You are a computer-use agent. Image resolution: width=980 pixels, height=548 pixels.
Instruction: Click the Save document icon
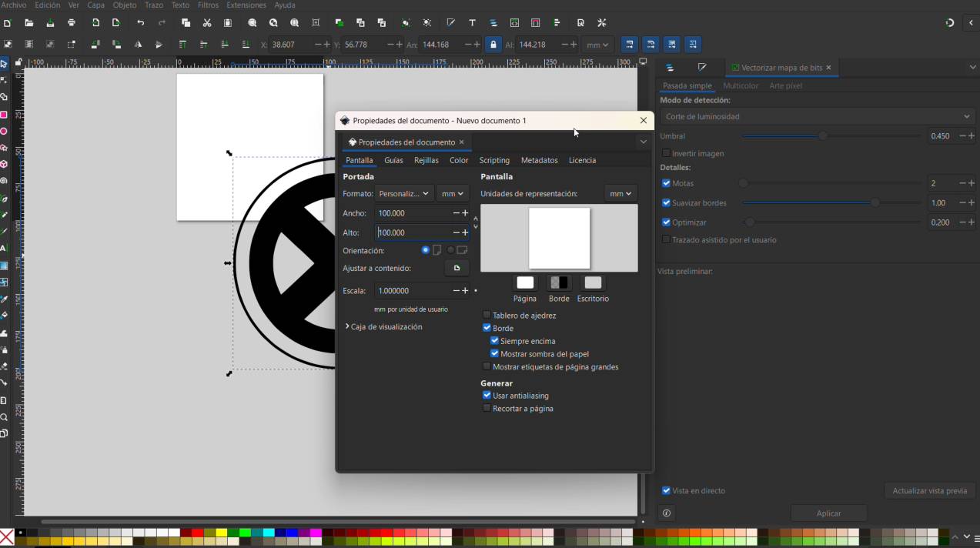tap(50, 23)
